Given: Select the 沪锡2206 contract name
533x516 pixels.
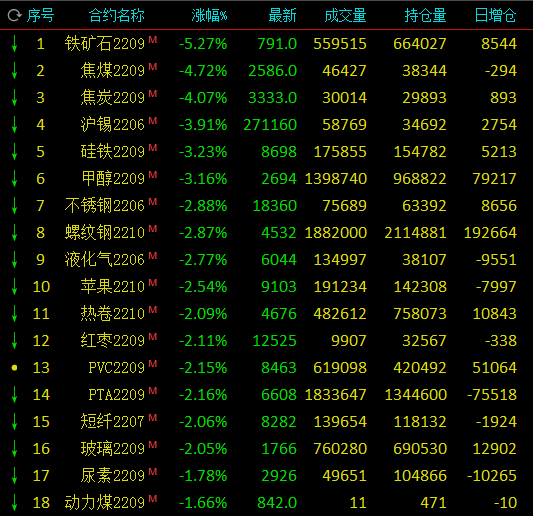Looking at the screenshot, I should click(x=113, y=124).
